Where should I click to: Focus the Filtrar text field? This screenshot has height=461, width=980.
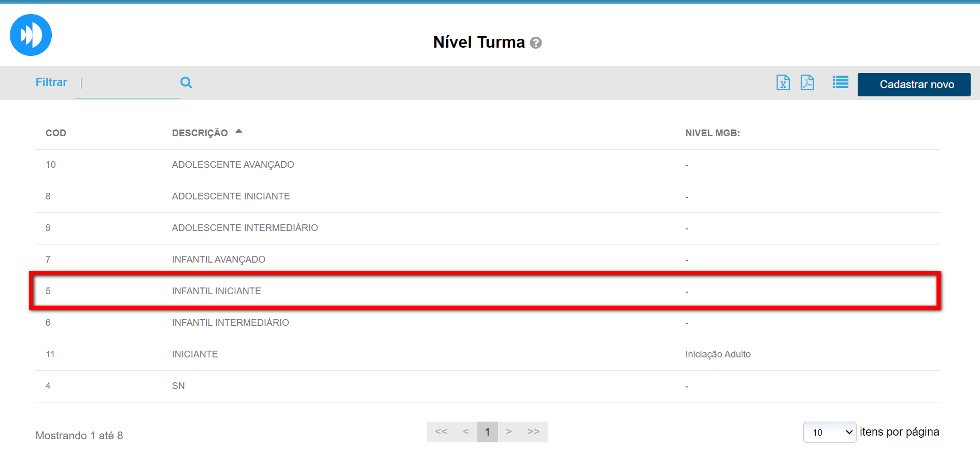tap(127, 84)
